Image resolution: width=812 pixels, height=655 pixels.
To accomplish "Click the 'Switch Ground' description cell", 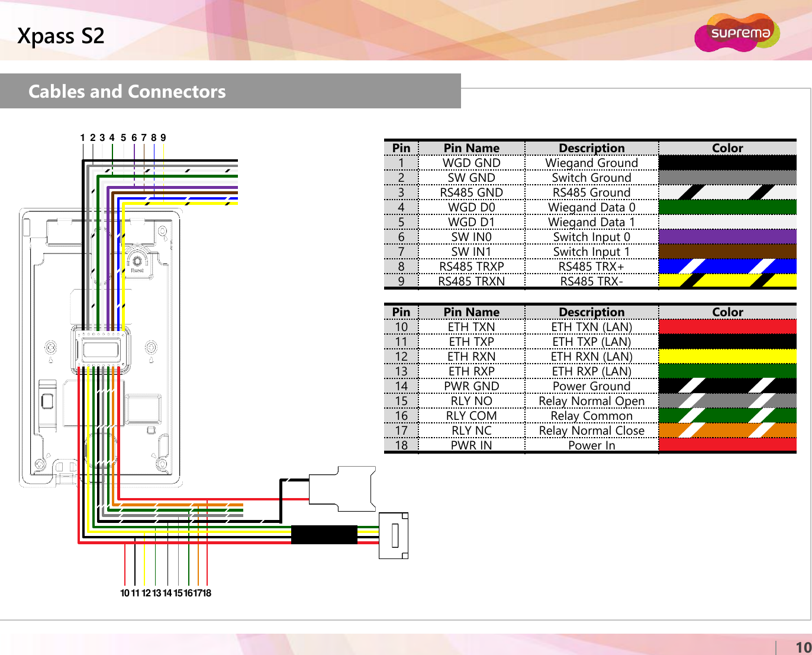I will pos(592,178).
